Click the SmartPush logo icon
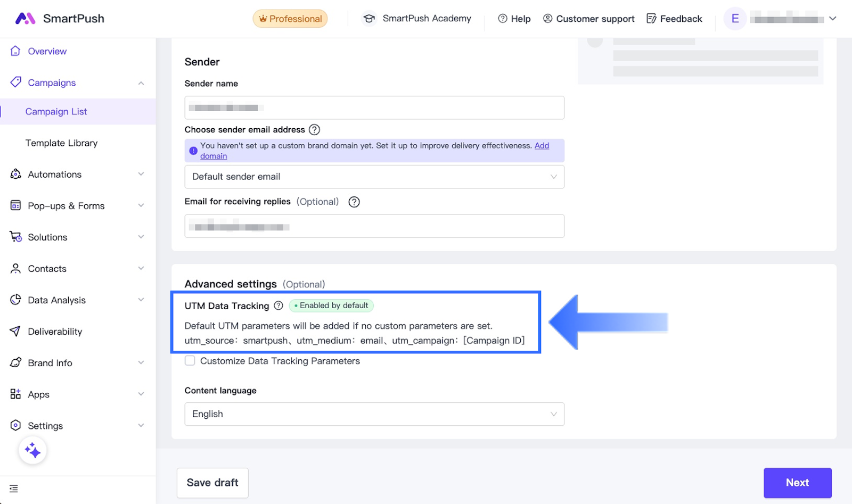 tap(25, 19)
